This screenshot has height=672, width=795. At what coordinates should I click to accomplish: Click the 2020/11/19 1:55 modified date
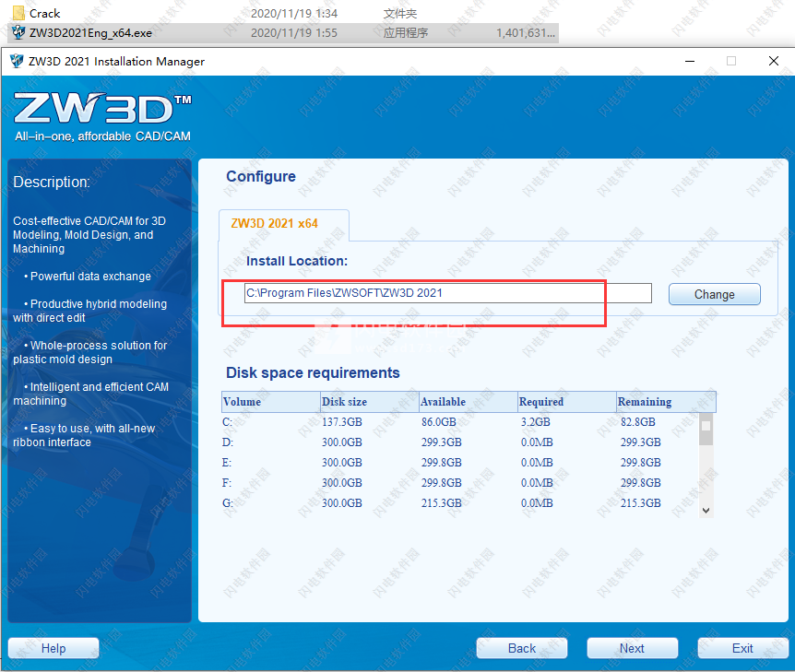pyautogui.click(x=294, y=33)
